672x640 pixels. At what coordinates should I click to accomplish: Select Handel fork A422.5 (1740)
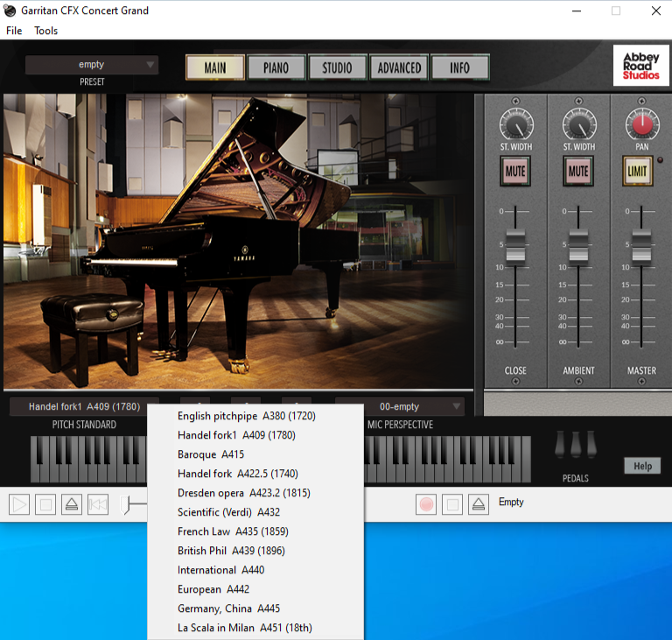255,474
